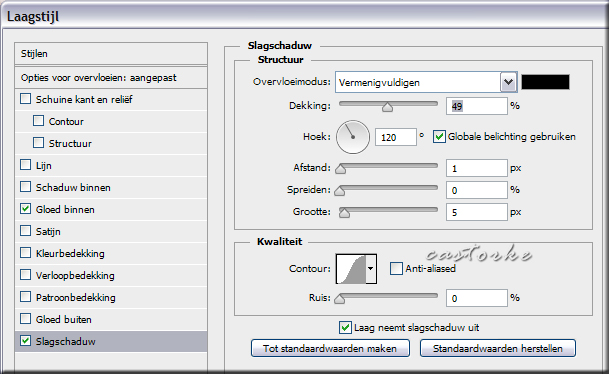The image size is (609, 374).
Task: Open the Contour curve thumbnail
Action: (x=351, y=269)
